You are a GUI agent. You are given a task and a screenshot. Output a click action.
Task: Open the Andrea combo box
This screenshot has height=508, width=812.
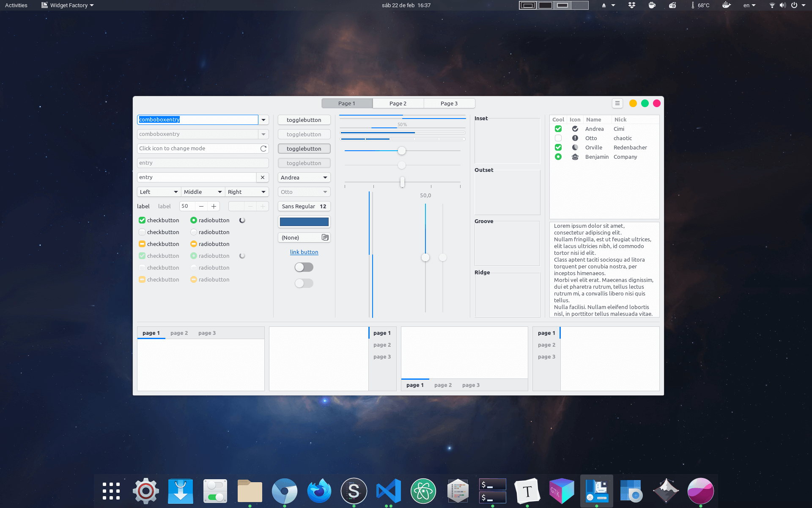point(304,177)
